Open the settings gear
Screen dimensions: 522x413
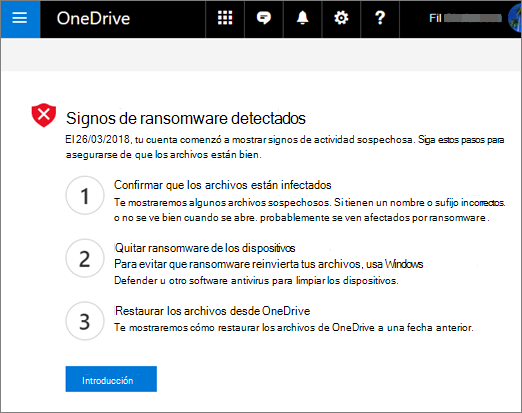coord(341,18)
